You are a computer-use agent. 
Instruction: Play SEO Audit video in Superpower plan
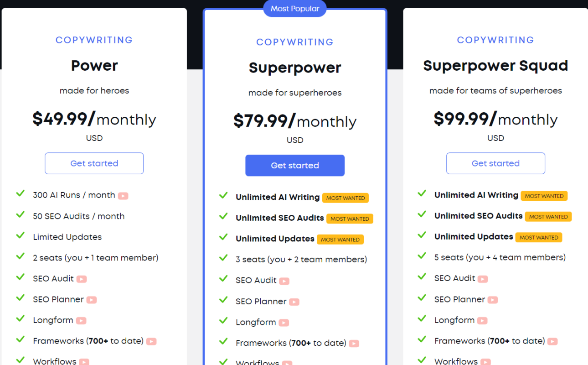[284, 281]
